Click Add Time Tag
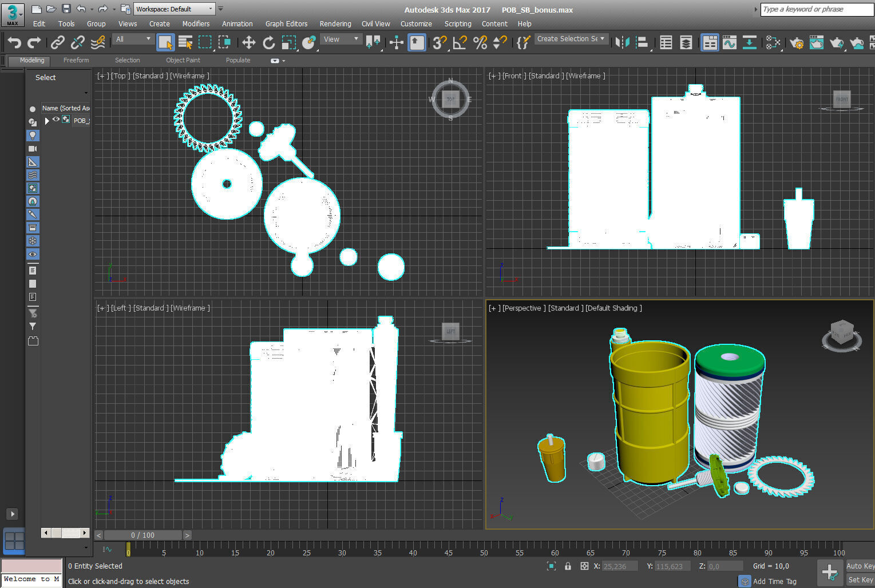Screen dimensions: 875x588 774,581
